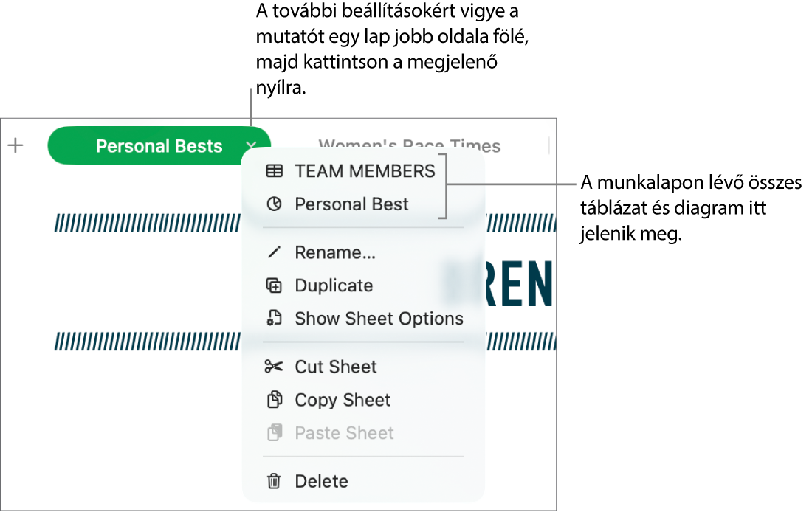Screen dimensions: 812x512
Task: Switch to the Women's Race Times tab
Action: 409,146
